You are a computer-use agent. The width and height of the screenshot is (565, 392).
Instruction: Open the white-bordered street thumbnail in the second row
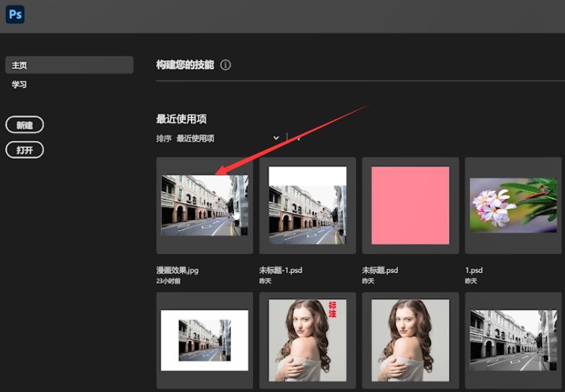point(205,340)
